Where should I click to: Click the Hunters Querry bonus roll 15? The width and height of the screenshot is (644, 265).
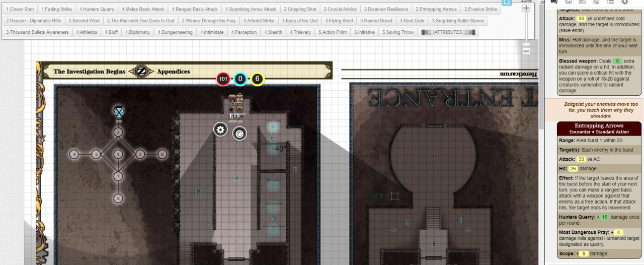[x=604, y=217]
